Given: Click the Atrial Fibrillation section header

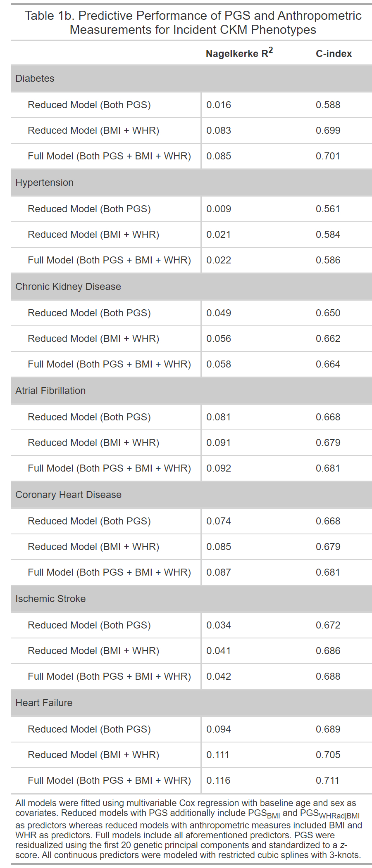Looking at the screenshot, I should [50, 391].
